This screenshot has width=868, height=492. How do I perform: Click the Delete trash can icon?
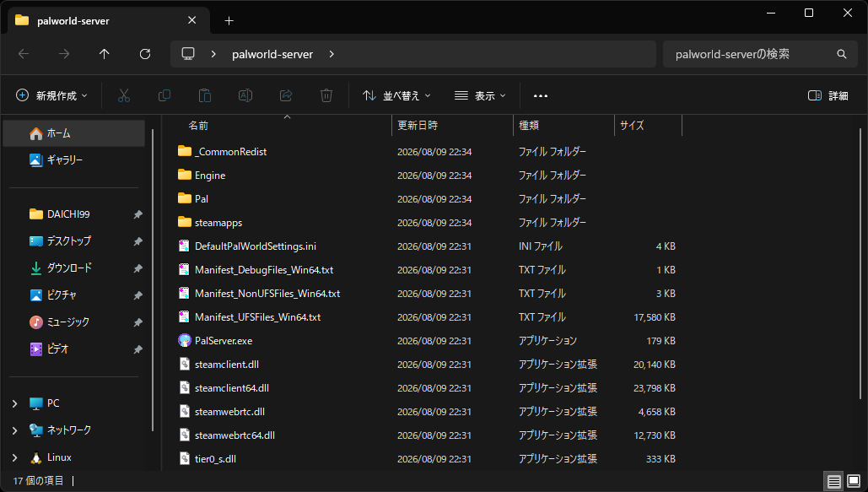click(x=326, y=96)
